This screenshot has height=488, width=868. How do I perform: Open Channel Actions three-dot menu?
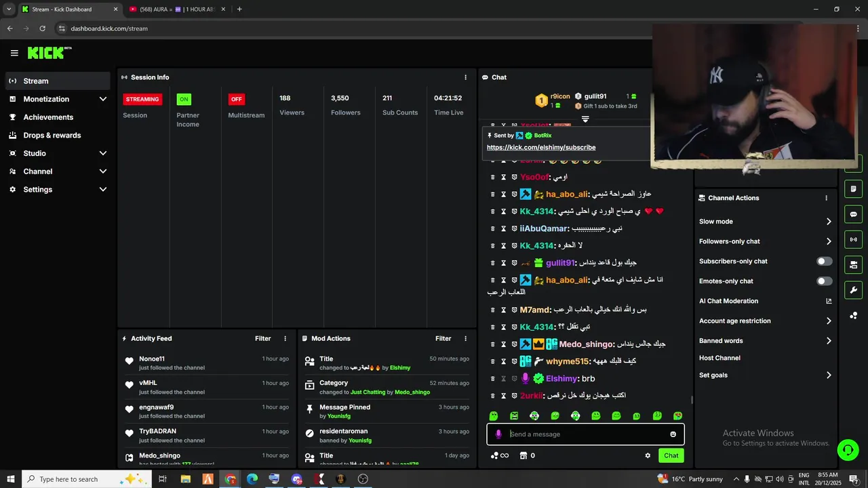click(826, 198)
